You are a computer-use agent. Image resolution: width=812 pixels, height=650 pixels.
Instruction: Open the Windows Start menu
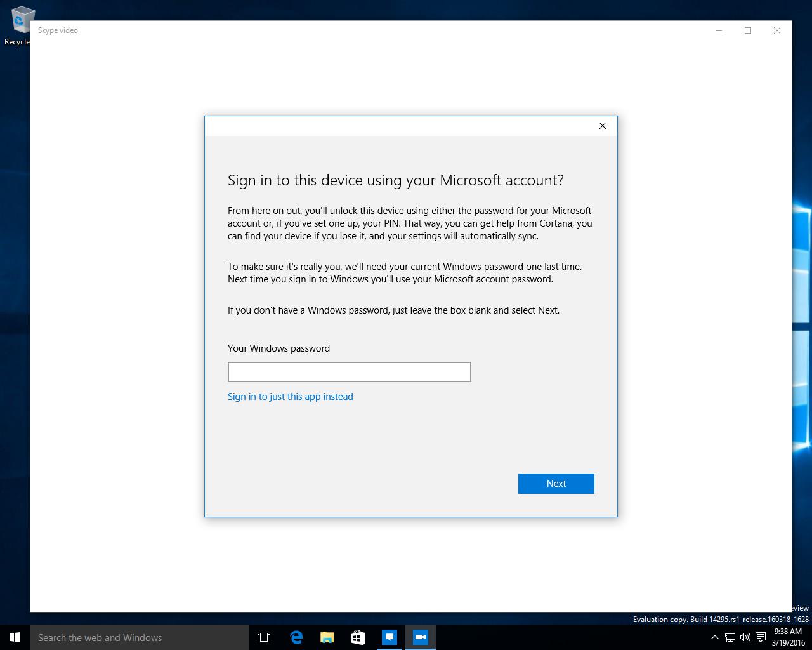click(x=15, y=637)
